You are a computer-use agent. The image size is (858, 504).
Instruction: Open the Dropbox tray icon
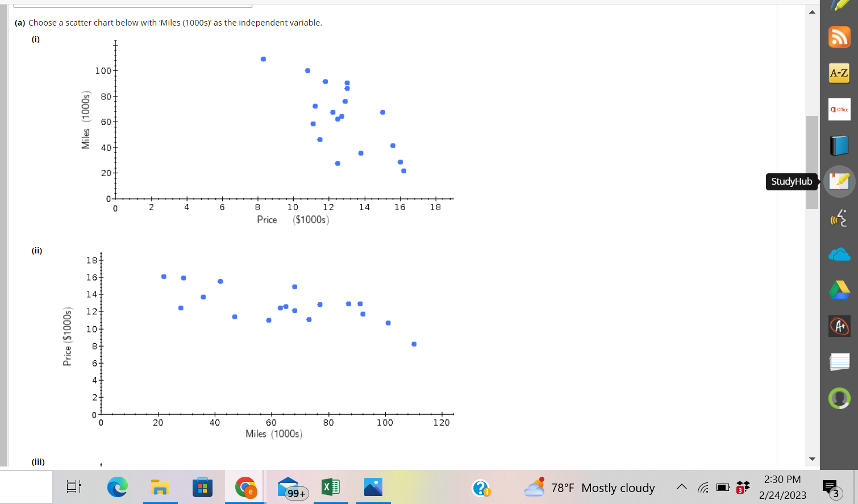click(x=743, y=487)
